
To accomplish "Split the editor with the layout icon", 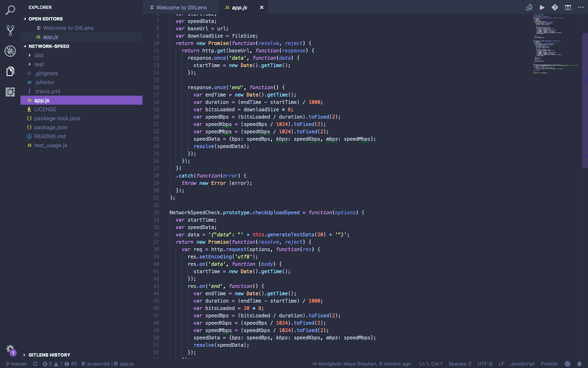I will (568, 7).
